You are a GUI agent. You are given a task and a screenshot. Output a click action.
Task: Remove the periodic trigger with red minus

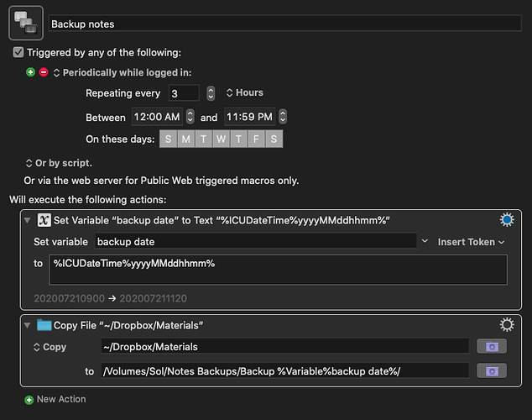[x=44, y=72]
